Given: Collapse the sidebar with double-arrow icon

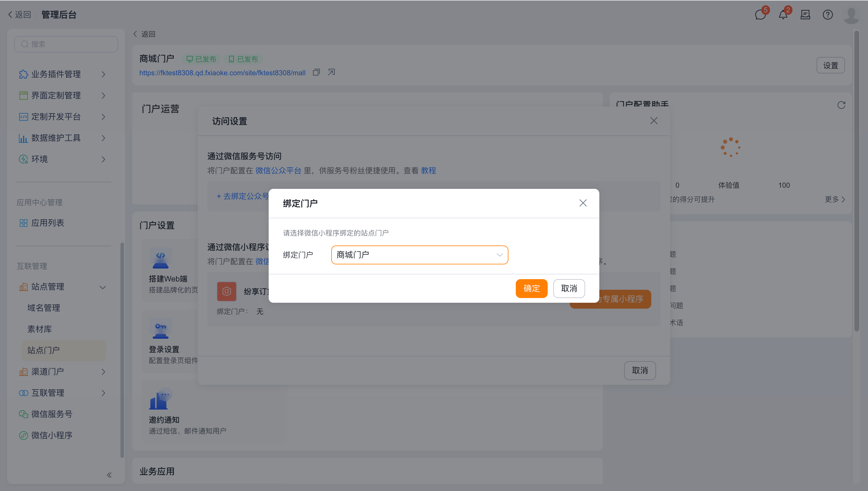Looking at the screenshot, I should (x=109, y=475).
